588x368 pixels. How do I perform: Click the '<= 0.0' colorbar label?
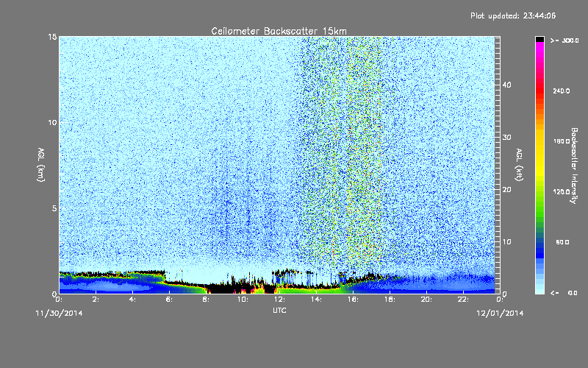564,292
